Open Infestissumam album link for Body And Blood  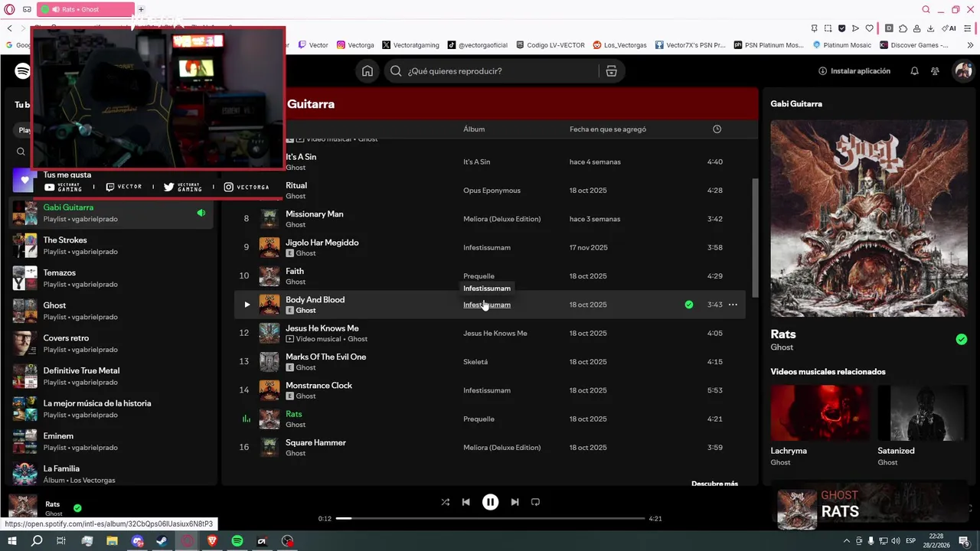[487, 305]
